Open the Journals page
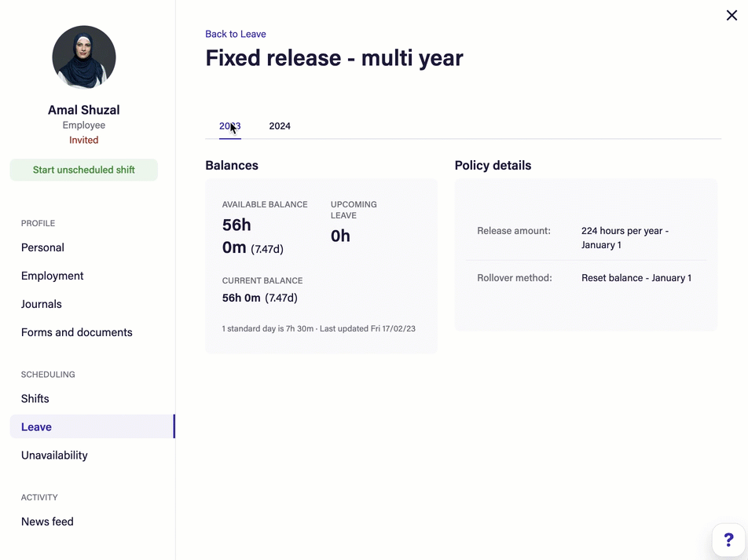 pos(41,304)
